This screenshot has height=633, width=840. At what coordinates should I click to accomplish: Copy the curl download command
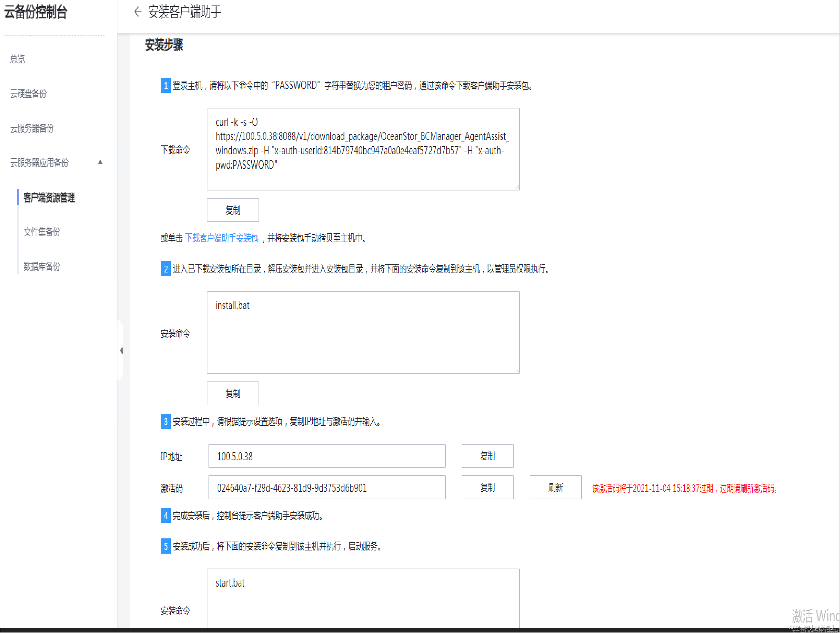pyautogui.click(x=233, y=210)
